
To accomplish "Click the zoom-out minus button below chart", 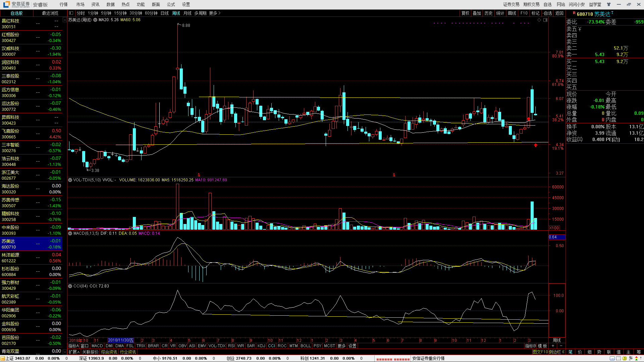I will tap(561, 346).
